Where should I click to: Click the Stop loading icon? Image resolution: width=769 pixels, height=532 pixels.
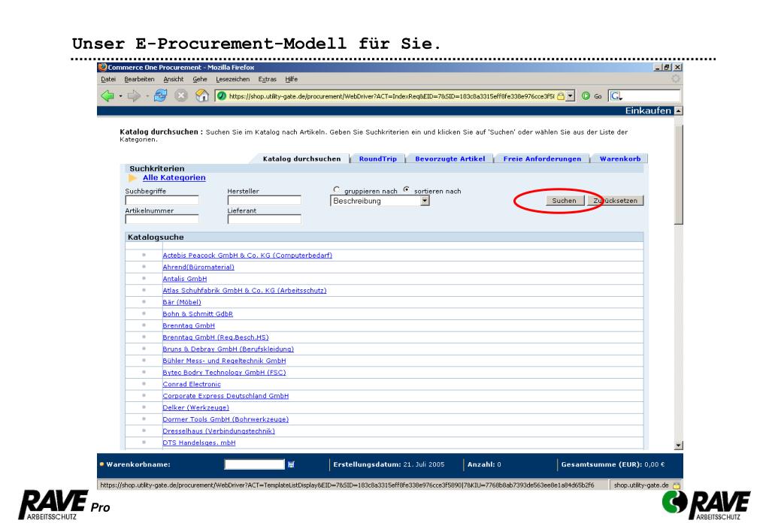click(181, 96)
